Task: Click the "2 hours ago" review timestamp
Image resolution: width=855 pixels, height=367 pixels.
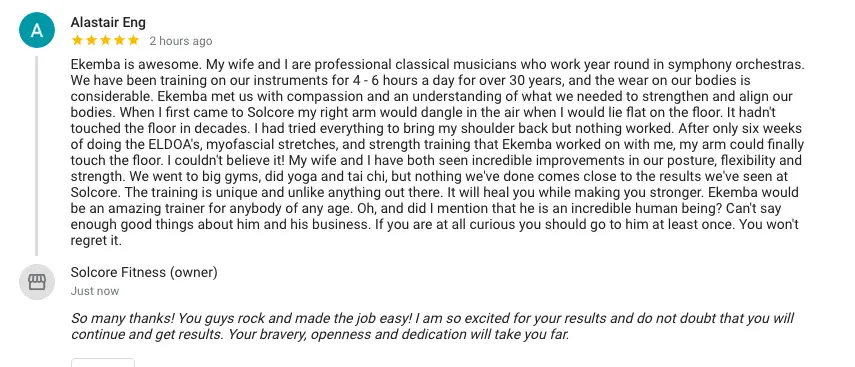Action: 181,41
